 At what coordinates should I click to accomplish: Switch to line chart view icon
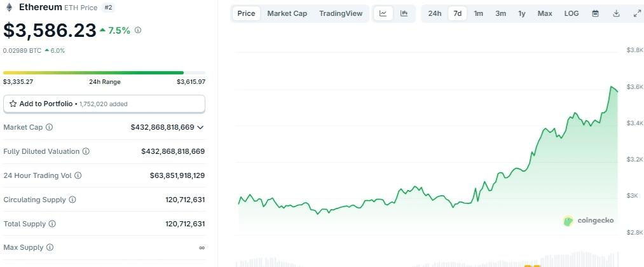pyautogui.click(x=383, y=13)
